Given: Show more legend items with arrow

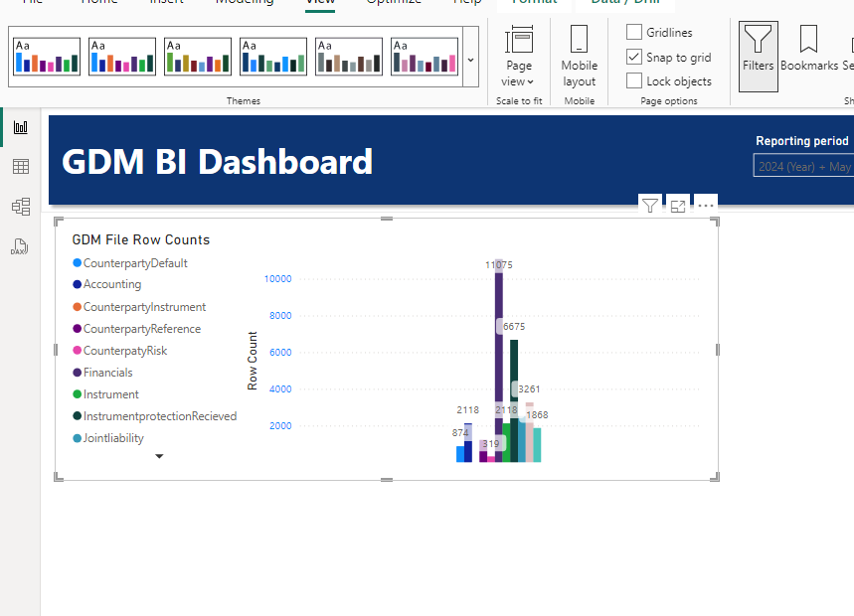Looking at the screenshot, I should click(x=159, y=456).
